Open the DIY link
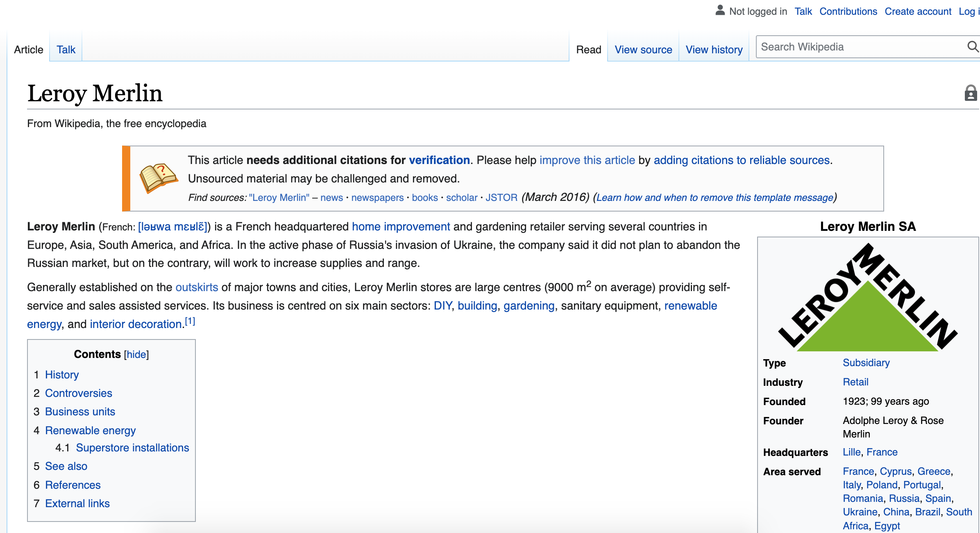Viewport: 980px width, 533px height. click(442, 306)
